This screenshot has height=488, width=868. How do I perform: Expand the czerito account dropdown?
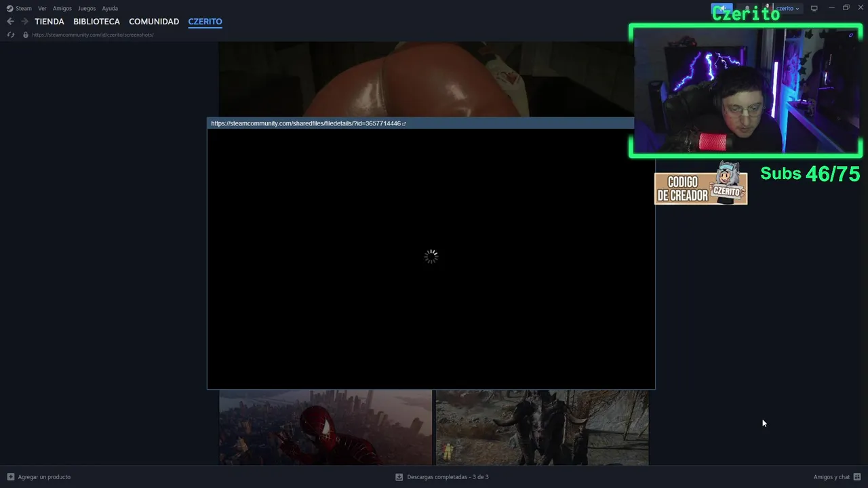(787, 8)
